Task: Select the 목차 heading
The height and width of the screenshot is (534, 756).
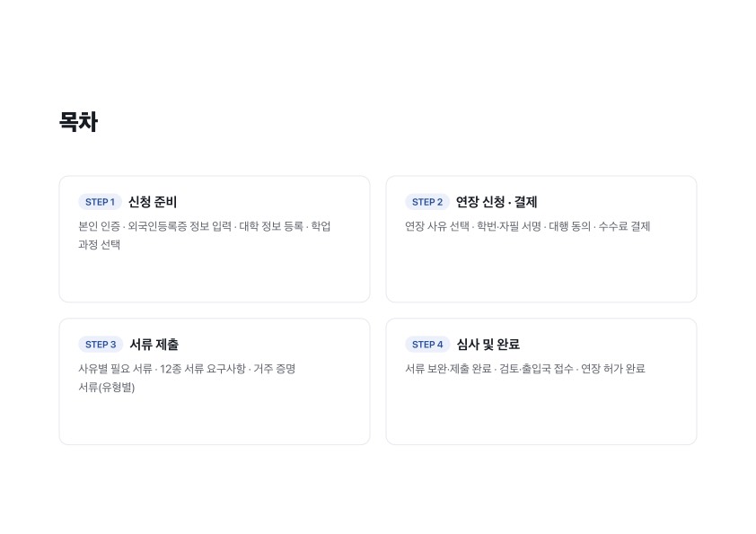Action: 79,121
